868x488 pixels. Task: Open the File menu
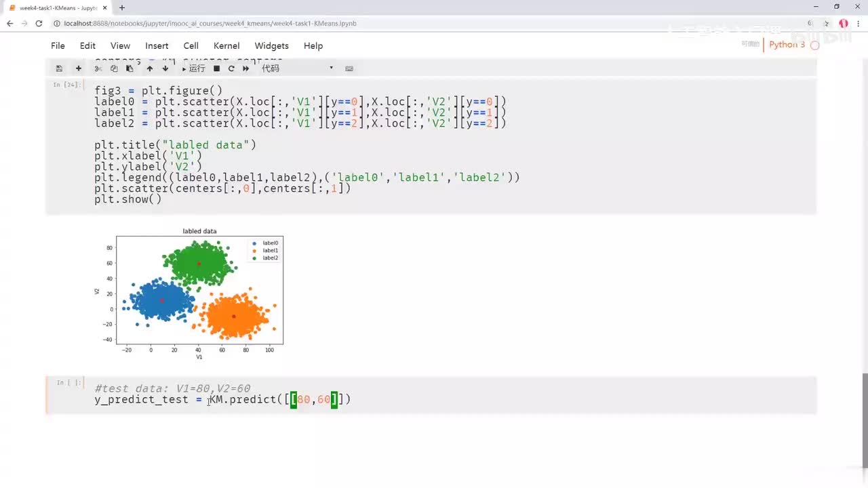[x=58, y=46]
